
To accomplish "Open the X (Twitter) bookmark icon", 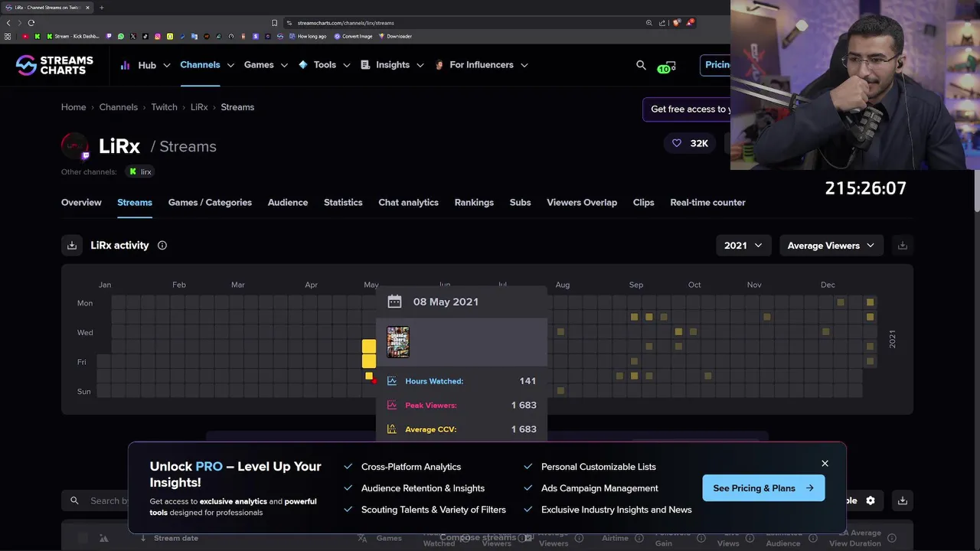I will 133,36.
